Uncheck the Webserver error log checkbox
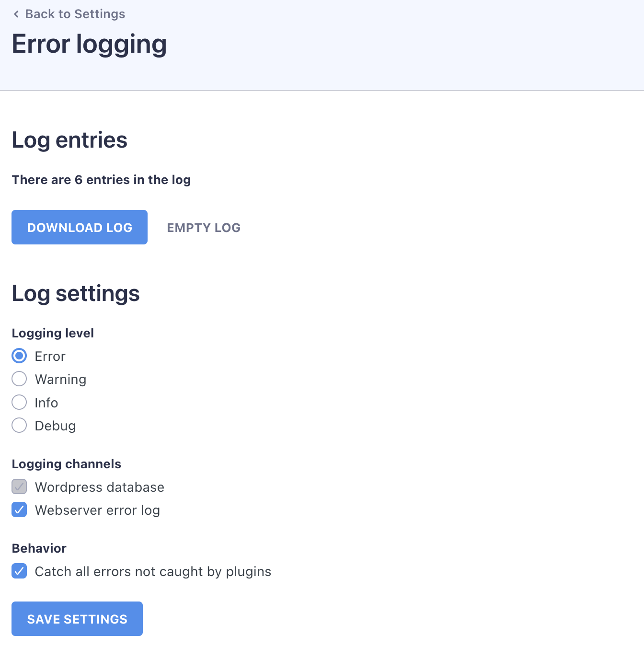 tap(19, 510)
